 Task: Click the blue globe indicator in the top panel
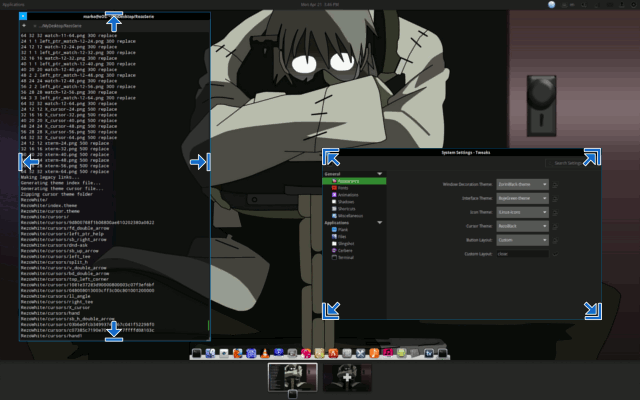coord(551,4)
